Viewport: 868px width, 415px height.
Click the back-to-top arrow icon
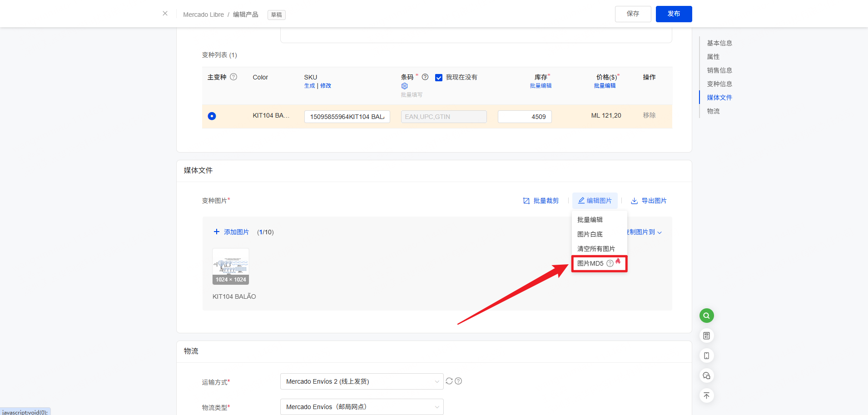[x=706, y=395]
